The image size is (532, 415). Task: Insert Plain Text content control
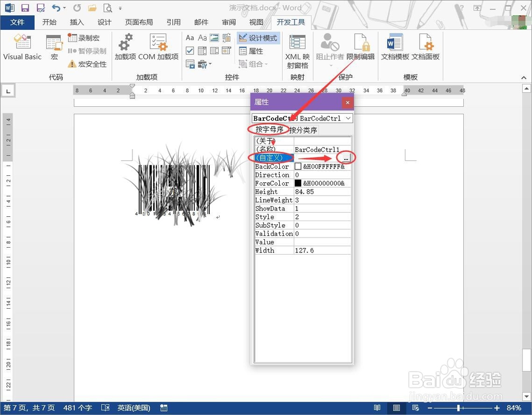203,38
